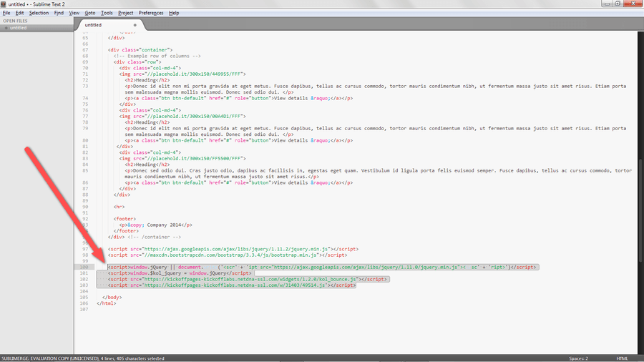The width and height of the screenshot is (644, 362).
Task: Click the OPEN FILES sidebar heading
Action: pos(15,21)
